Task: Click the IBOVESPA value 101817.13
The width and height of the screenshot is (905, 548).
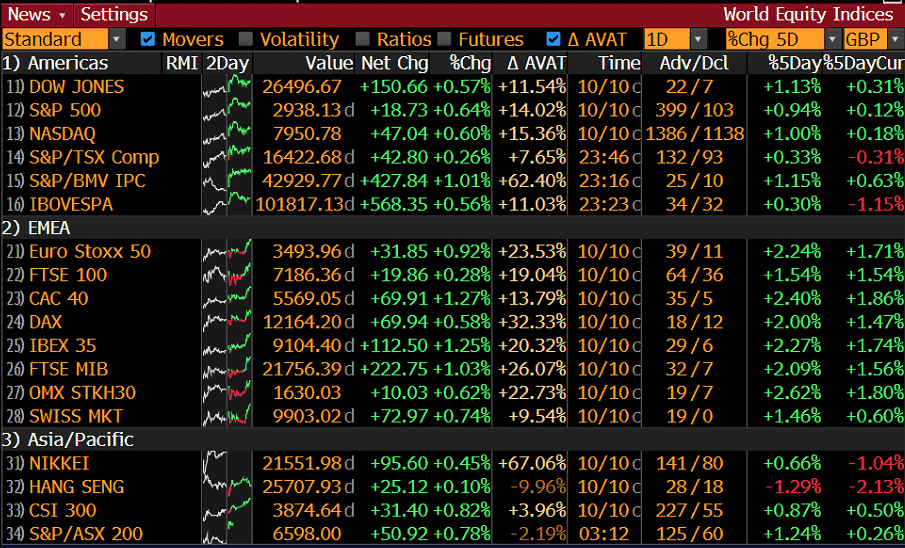Action: click(299, 204)
